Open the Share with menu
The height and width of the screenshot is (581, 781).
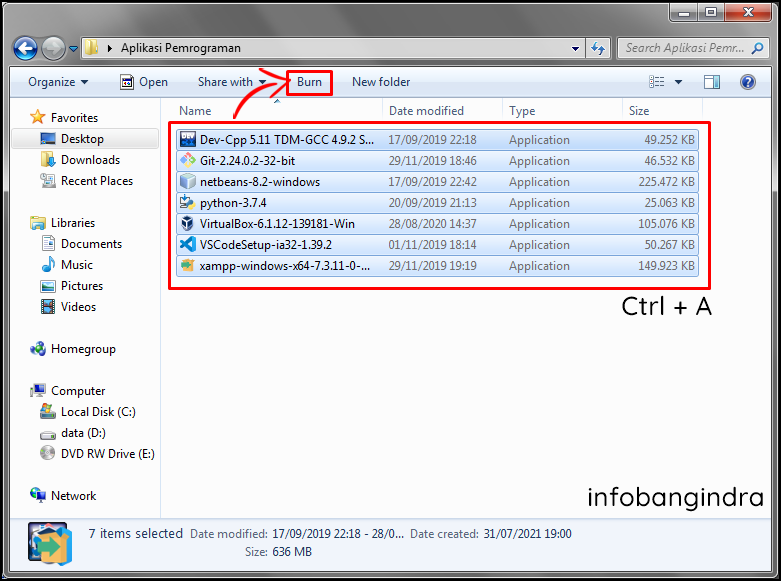pos(232,82)
